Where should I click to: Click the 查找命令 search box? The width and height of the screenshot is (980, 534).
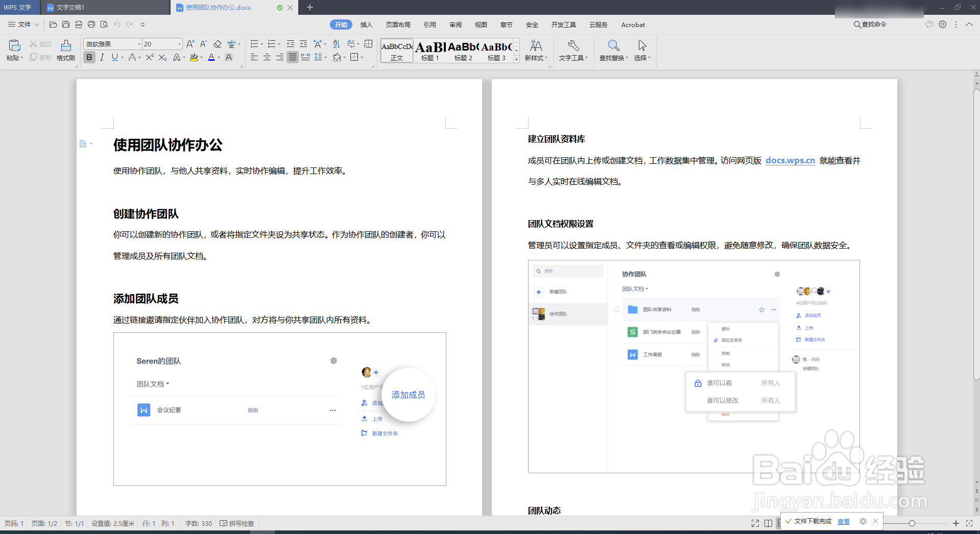870,25
